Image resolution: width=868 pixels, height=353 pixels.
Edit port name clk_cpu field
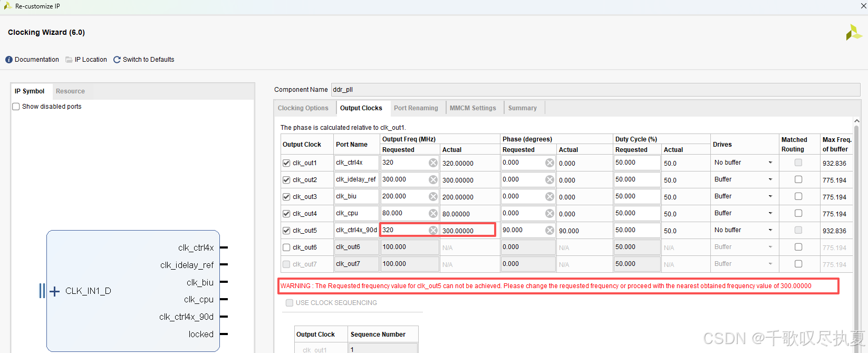pos(356,213)
